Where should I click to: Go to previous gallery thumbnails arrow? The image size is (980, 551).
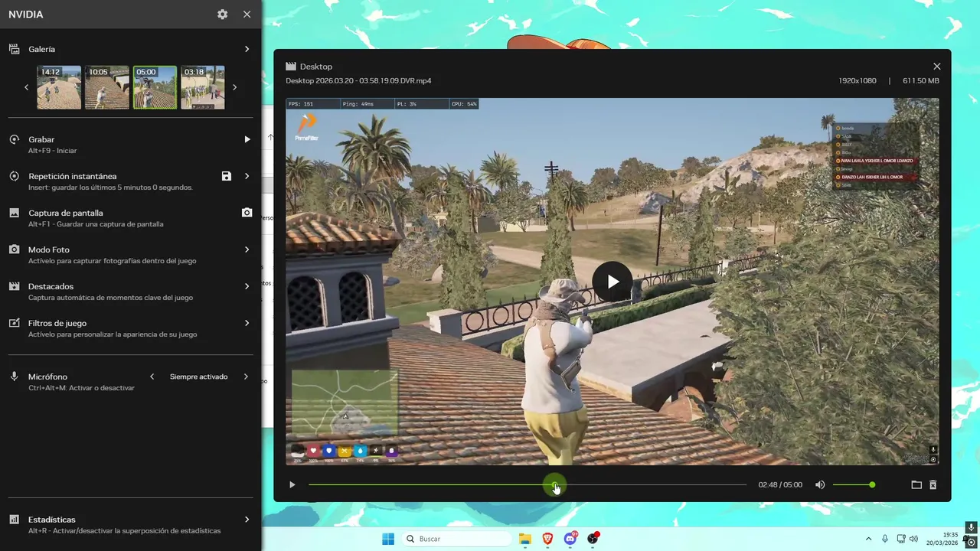click(26, 87)
